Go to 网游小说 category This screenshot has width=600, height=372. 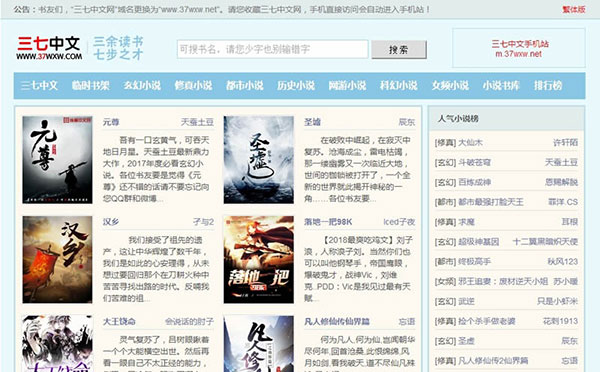(347, 85)
